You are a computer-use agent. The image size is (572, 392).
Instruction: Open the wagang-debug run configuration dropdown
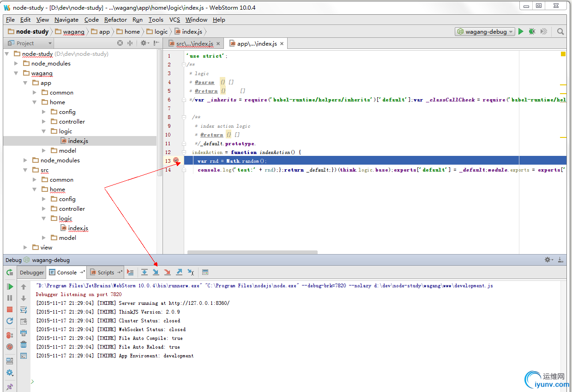tap(485, 32)
